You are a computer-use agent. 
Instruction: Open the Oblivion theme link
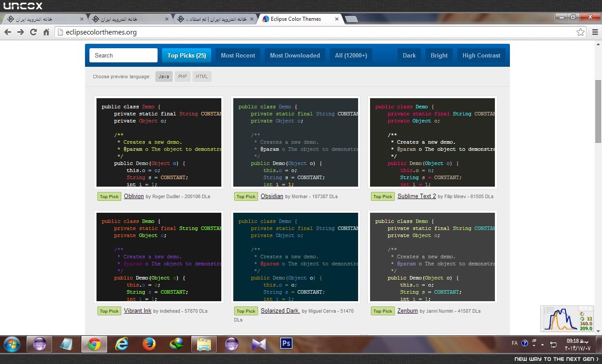point(134,196)
